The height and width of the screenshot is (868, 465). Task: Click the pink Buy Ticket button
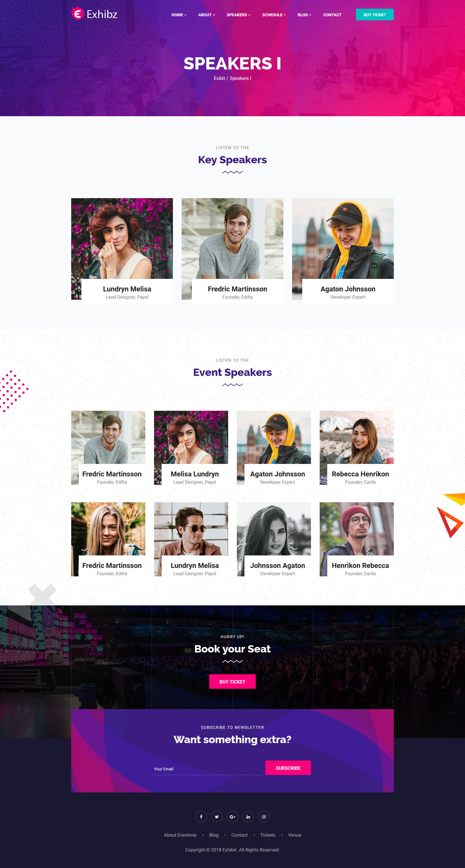(232, 681)
